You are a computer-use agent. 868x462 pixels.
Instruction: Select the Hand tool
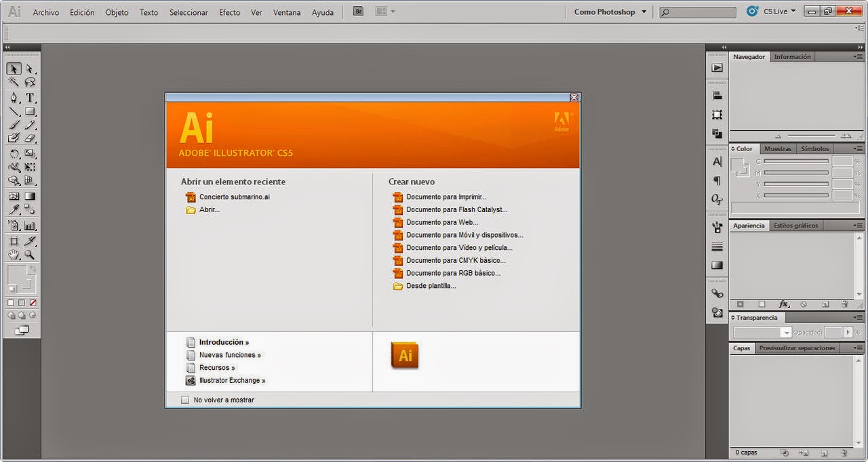coord(12,254)
